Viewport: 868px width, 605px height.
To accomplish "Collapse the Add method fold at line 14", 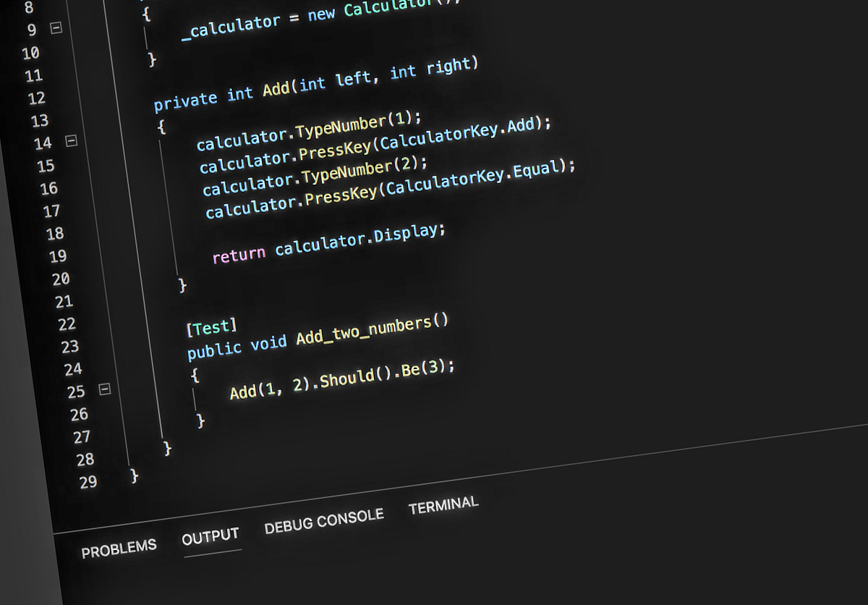I will 71,141.
